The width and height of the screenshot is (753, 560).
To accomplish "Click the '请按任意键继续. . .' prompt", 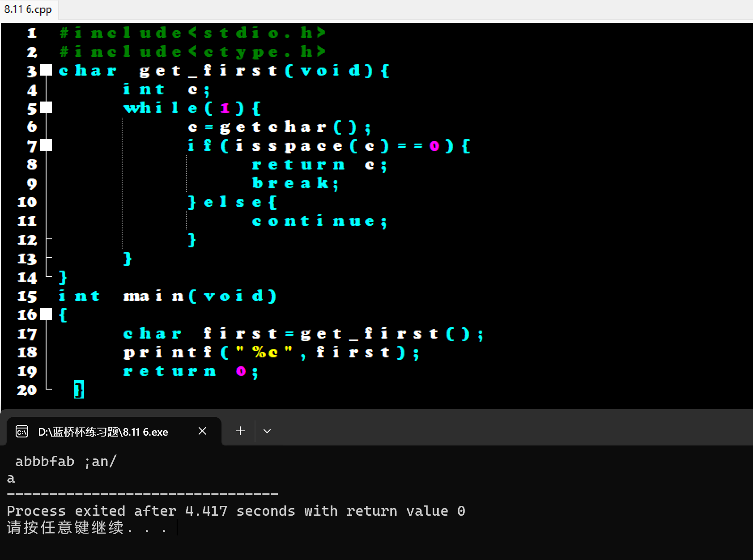I will pos(87,528).
